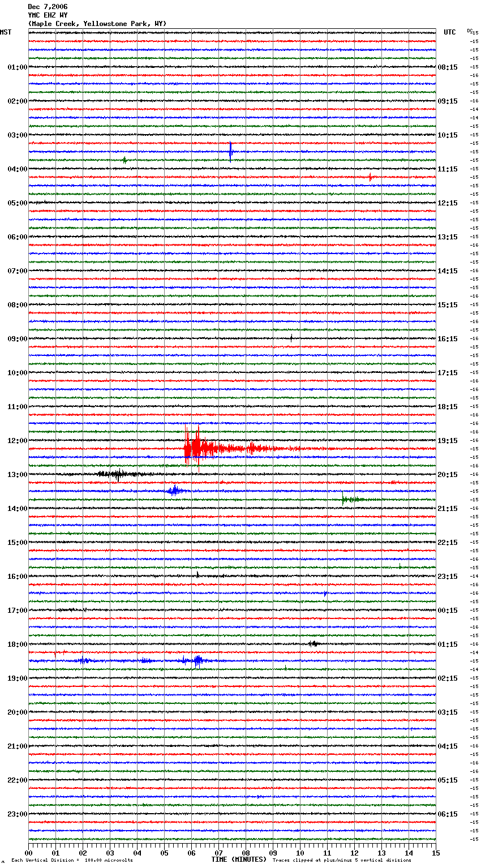Viewport: 481px width, 868px height.
Task: Click the '12:00' MST hour label
Action: (18, 441)
